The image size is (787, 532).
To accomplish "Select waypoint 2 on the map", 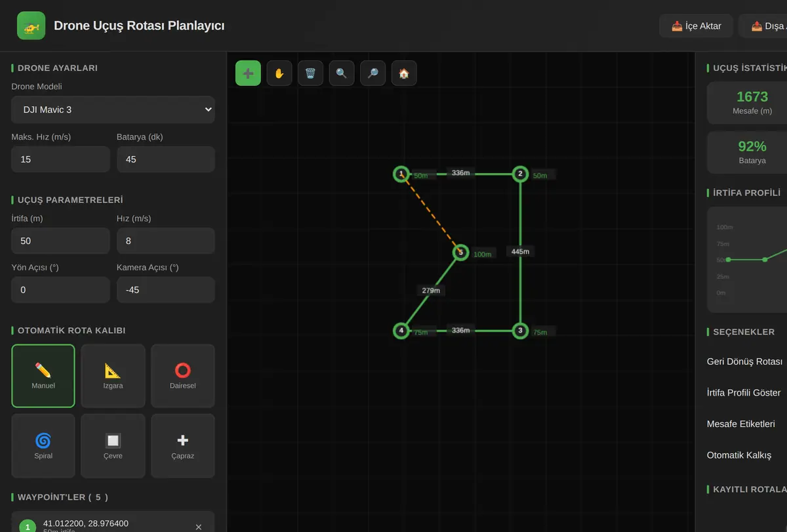I will coord(520,174).
